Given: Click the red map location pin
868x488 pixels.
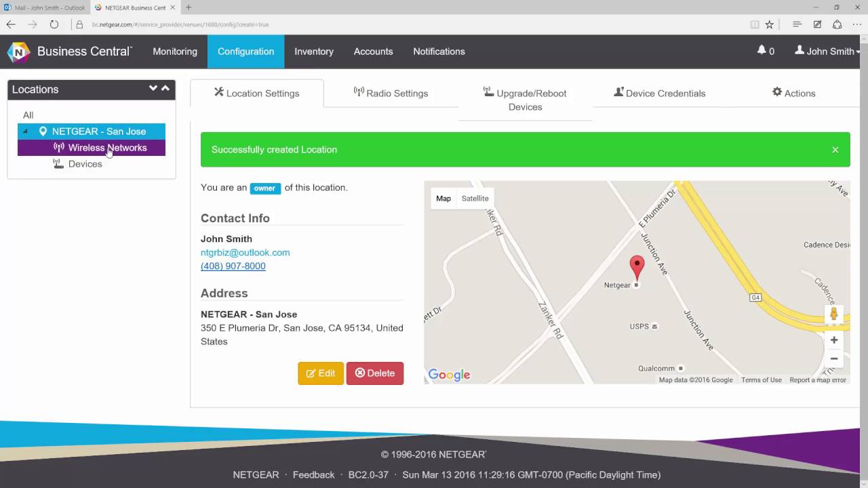Looking at the screenshot, I should pyautogui.click(x=637, y=267).
